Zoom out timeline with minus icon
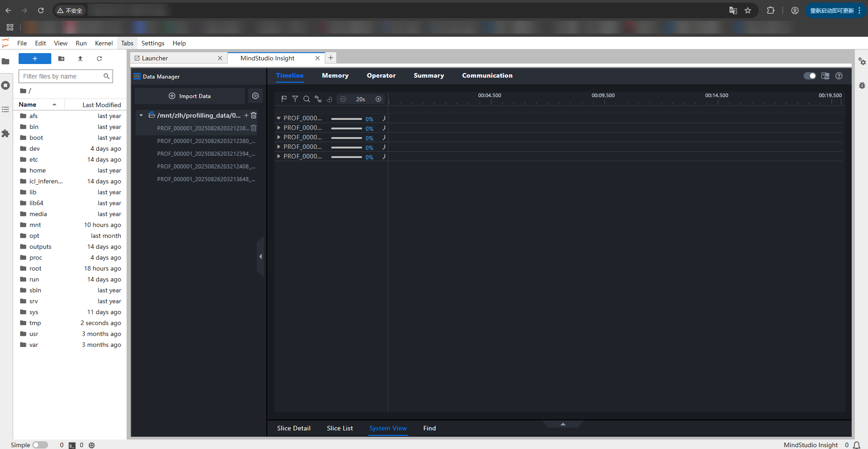The image size is (868, 449). [343, 99]
